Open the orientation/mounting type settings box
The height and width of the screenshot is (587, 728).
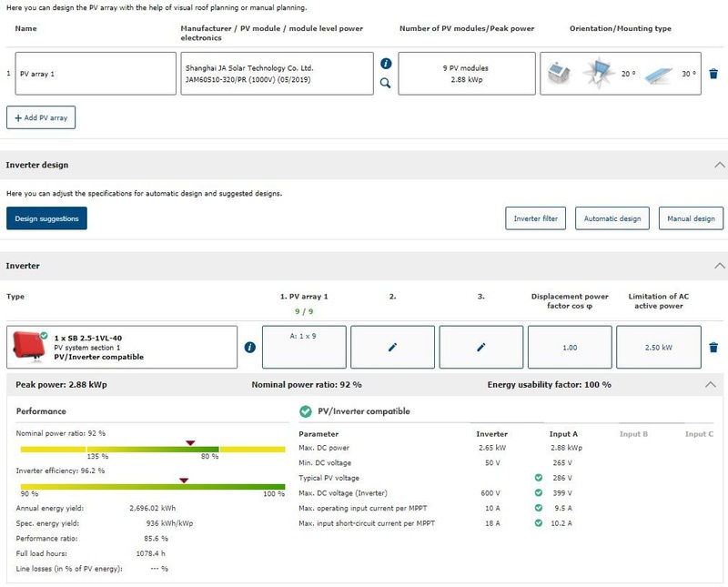coord(621,74)
